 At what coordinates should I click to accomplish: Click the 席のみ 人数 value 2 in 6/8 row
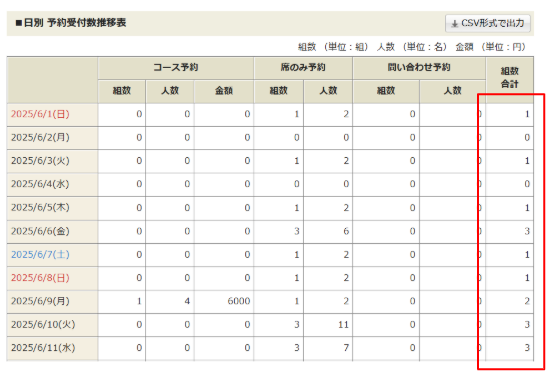[x=346, y=278]
